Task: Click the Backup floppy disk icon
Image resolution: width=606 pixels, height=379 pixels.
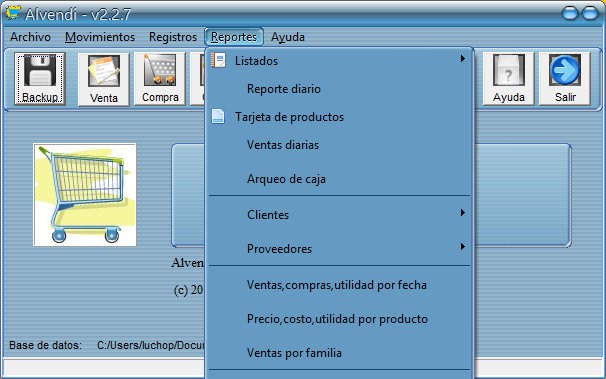Action: (x=40, y=70)
